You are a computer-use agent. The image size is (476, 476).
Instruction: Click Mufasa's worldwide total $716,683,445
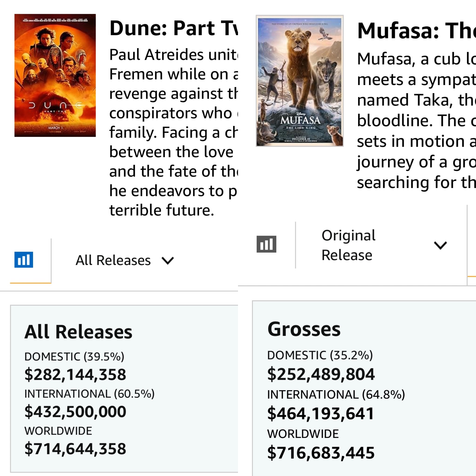click(x=321, y=453)
